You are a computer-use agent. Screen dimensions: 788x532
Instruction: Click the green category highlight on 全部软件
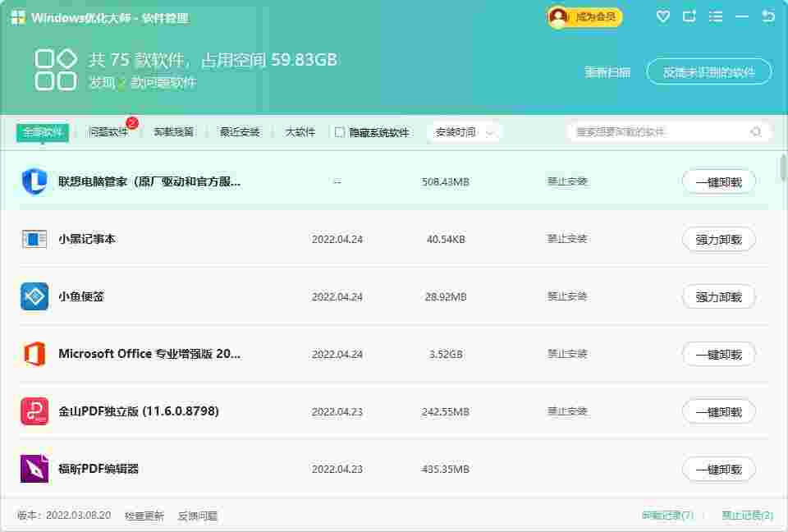[x=41, y=131]
